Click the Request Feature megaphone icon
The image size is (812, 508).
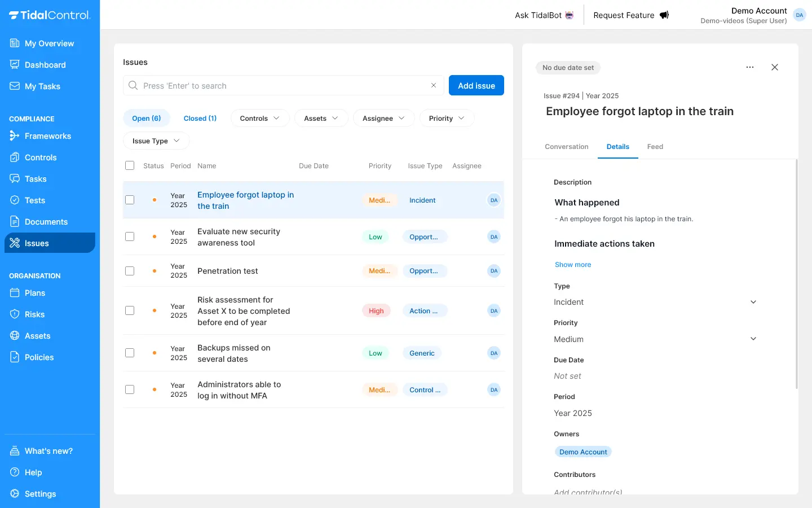664,15
